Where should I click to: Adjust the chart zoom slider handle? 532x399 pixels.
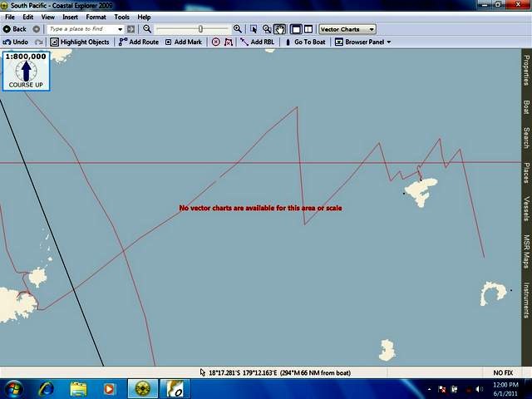click(200, 29)
